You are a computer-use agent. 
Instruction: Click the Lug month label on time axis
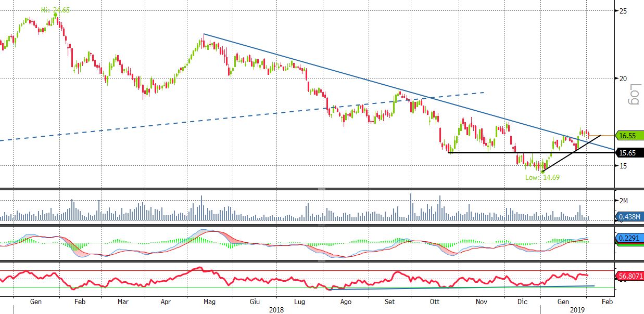pyautogui.click(x=299, y=302)
